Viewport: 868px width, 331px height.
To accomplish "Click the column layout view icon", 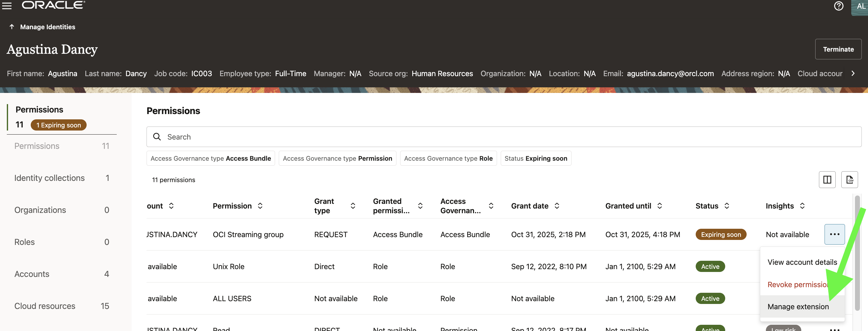I will click(x=827, y=180).
